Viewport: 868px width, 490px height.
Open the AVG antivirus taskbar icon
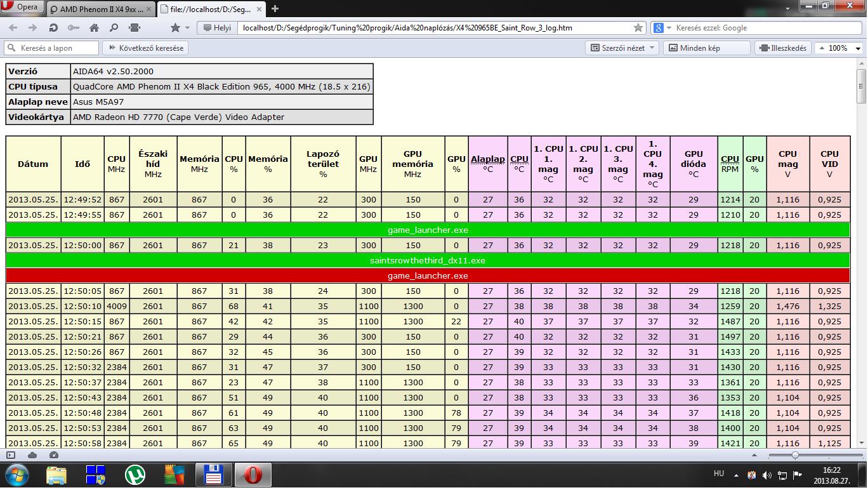(x=174, y=475)
